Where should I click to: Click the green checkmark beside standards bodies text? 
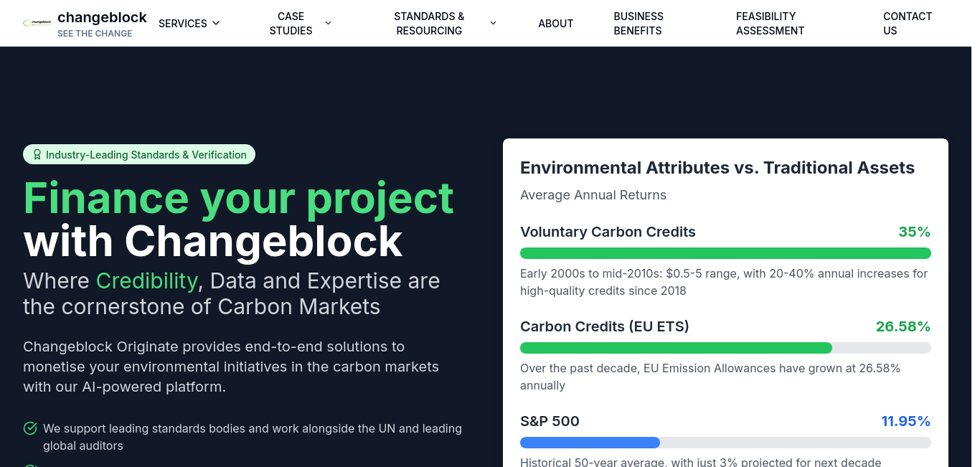[30, 428]
